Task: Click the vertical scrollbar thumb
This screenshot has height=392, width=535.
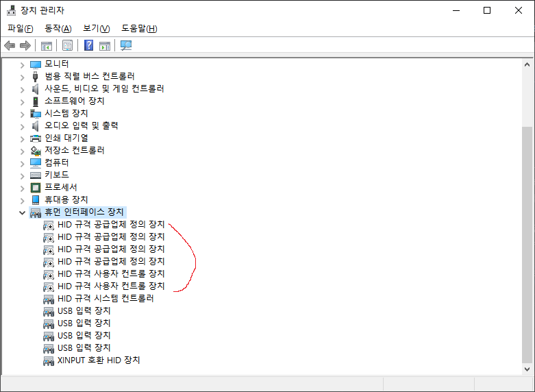Action: pyautogui.click(x=527, y=245)
